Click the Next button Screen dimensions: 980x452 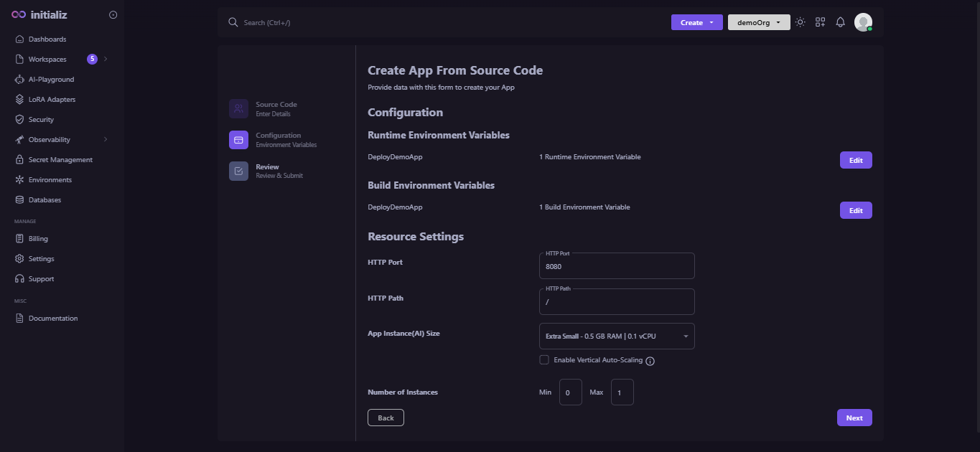(854, 418)
